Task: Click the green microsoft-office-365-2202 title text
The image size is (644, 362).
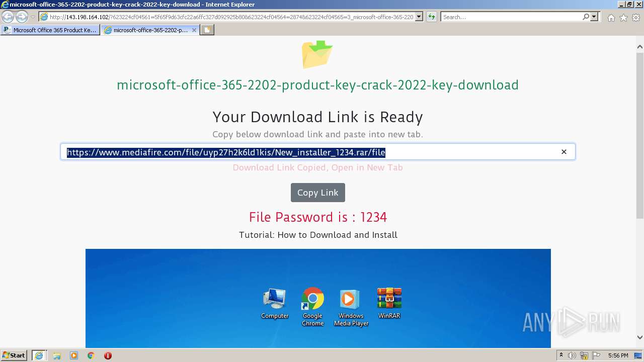Action: (x=317, y=85)
